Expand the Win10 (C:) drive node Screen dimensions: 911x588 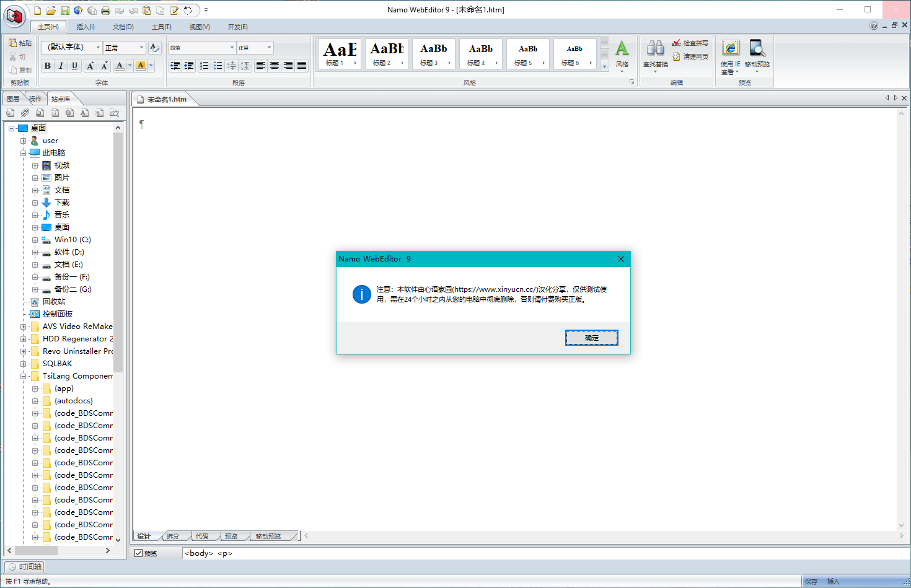click(x=35, y=240)
